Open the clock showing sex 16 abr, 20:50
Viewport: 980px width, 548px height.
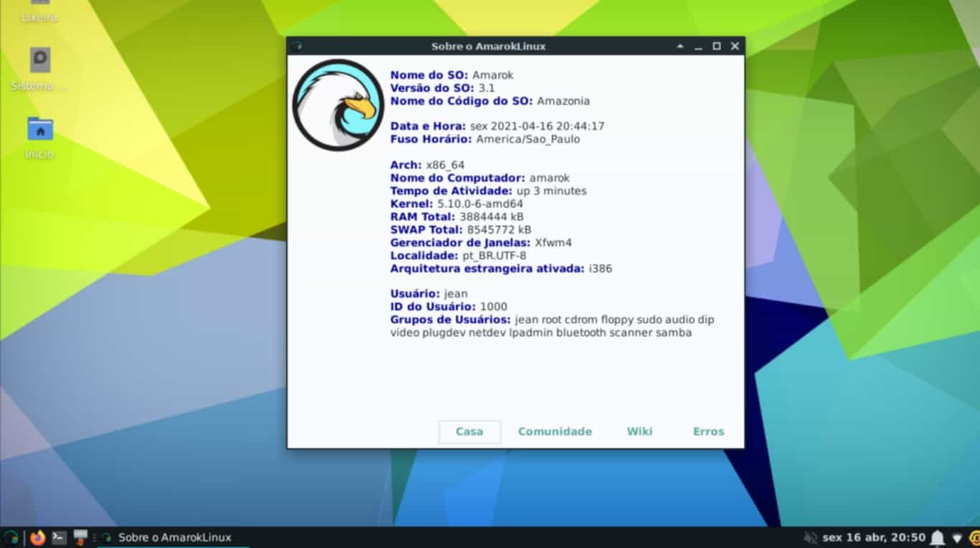pyautogui.click(x=874, y=537)
